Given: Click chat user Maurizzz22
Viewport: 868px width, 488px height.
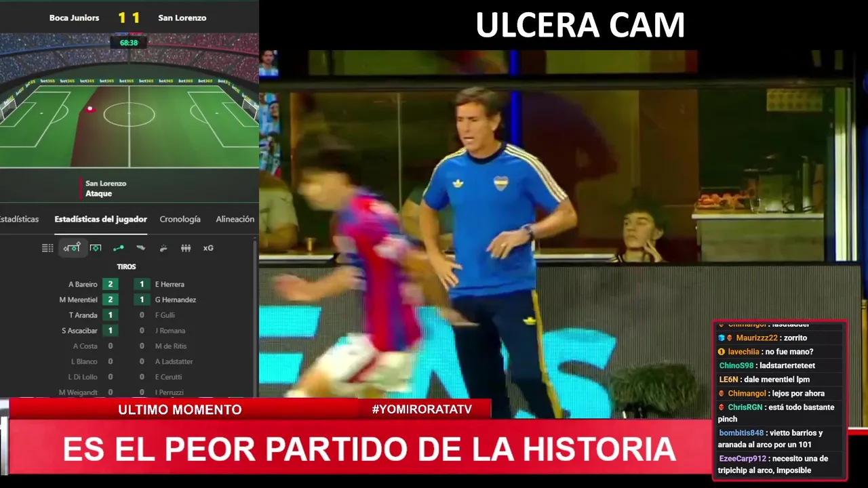Looking at the screenshot, I should click(x=756, y=338).
